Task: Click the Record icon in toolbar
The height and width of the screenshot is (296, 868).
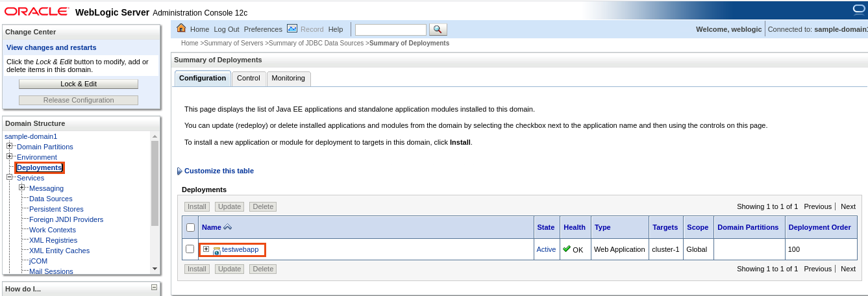Action: (292, 28)
